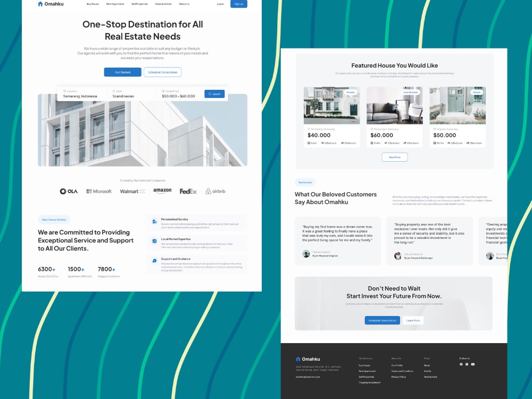Click the Support and Guidance icon
The width and height of the screenshot is (532, 399).
click(154, 261)
